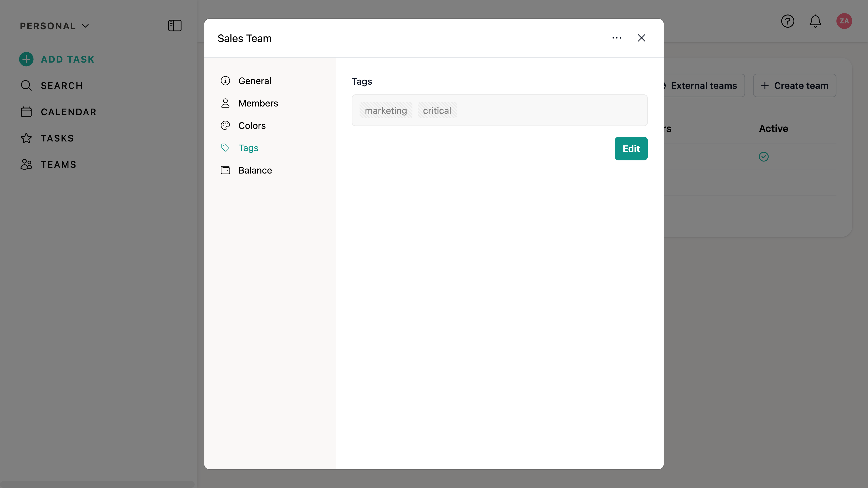The height and width of the screenshot is (488, 868).
Task: Open Teams in the sidebar
Action: 58,164
